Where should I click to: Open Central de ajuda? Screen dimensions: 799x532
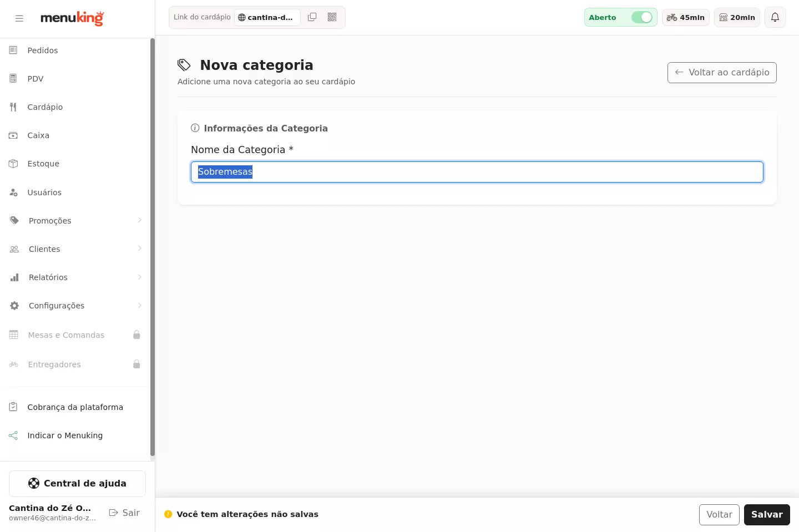coord(77,484)
